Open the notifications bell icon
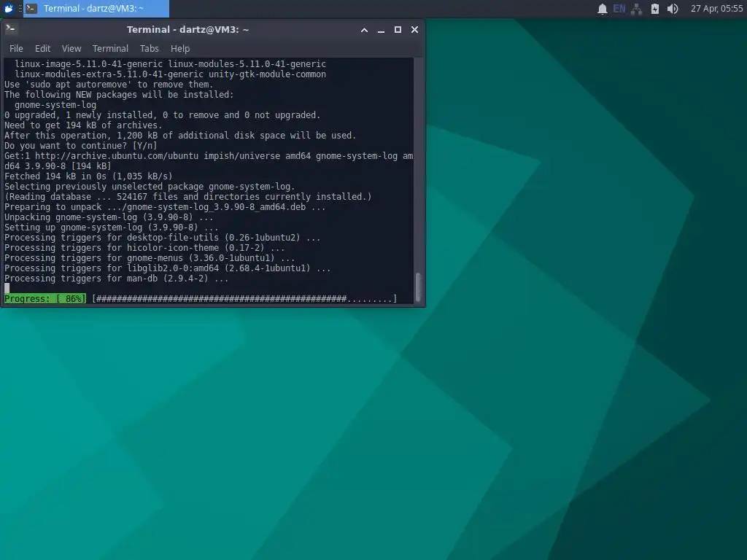Screen dimensions: 747x560 [x=602, y=9]
